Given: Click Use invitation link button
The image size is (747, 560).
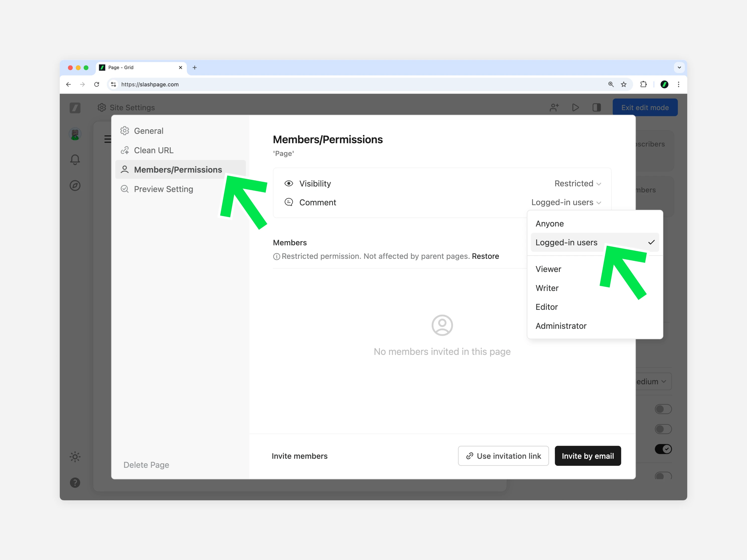Looking at the screenshot, I should (x=503, y=456).
